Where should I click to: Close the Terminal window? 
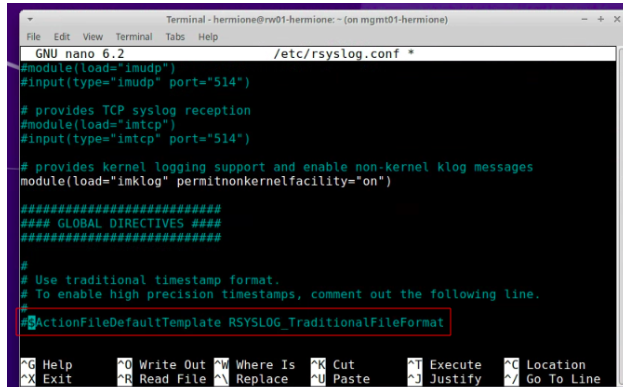617,19
